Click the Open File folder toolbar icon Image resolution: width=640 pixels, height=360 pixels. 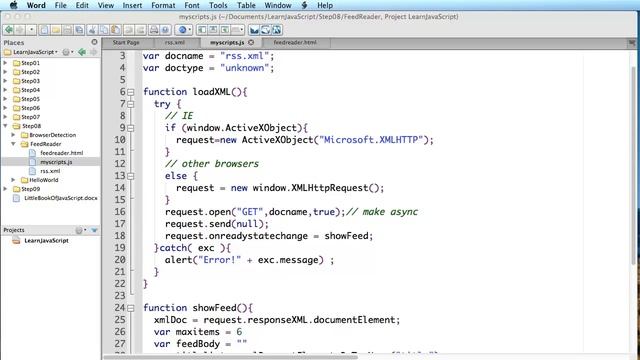click(56, 30)
